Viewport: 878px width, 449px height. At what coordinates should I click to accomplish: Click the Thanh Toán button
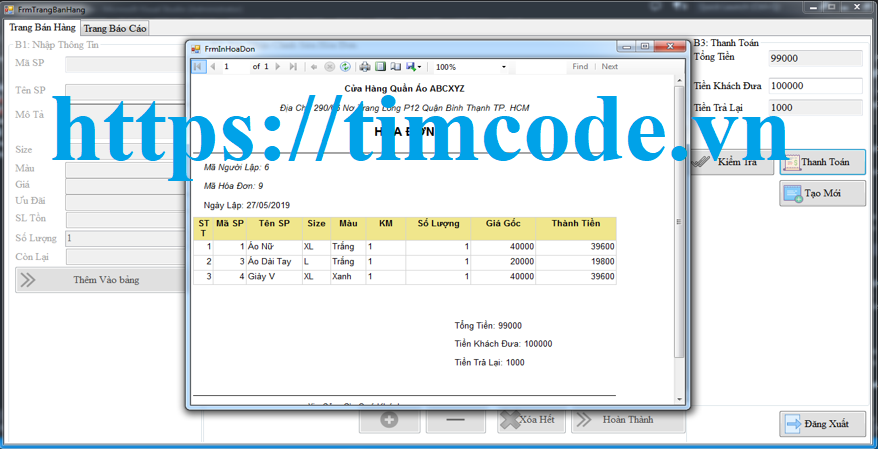823,162
